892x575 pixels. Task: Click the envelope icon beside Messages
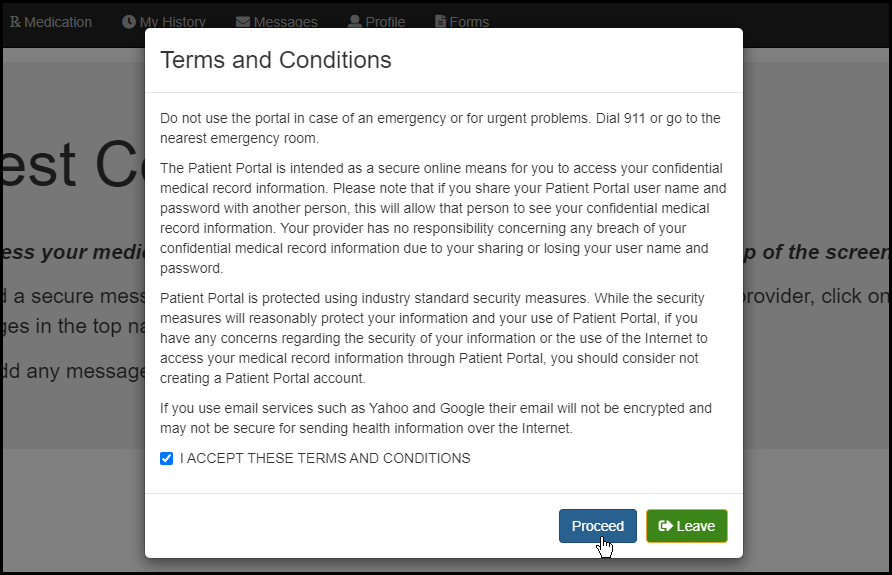(x=243, y=22)
